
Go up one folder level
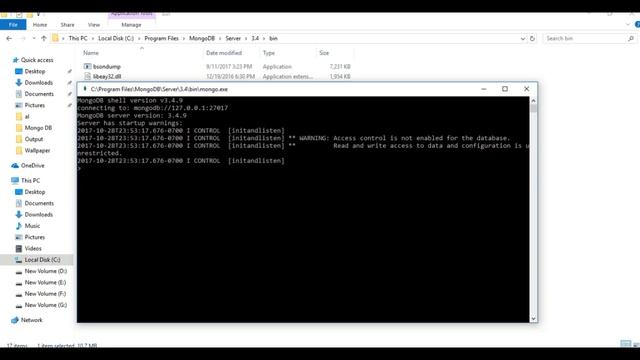coord(44,38)
